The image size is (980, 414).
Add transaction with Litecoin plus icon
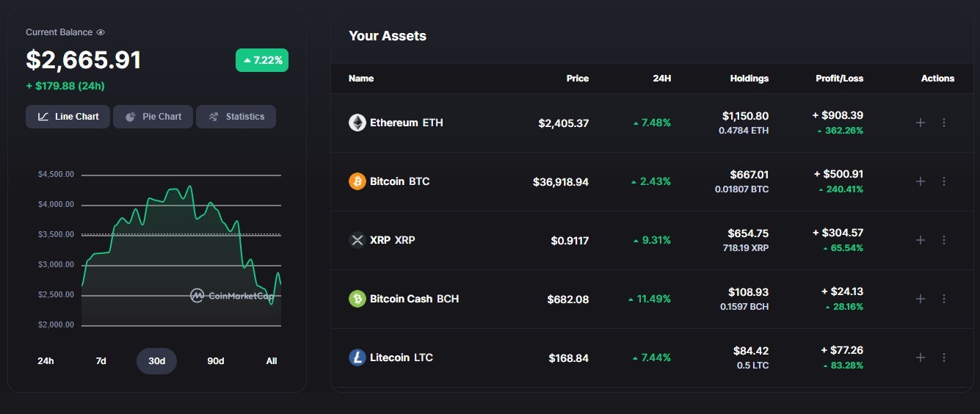(x=921, y=357)
